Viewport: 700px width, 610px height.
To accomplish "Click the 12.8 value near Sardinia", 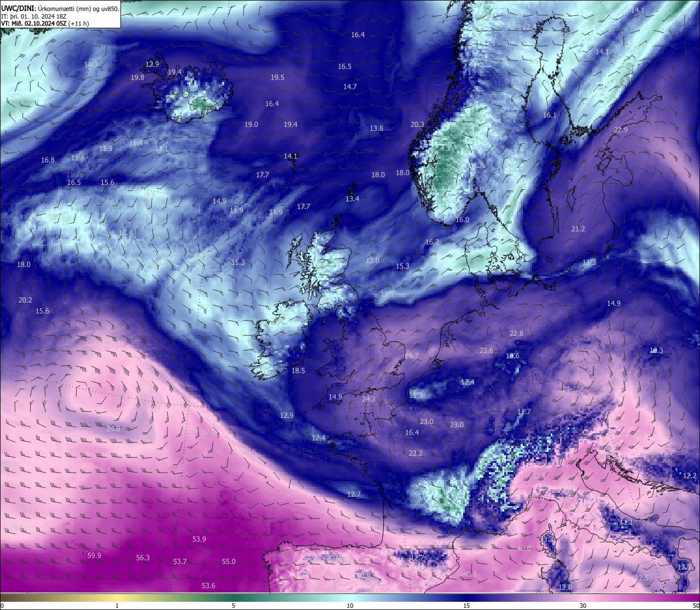I will pos(565,587).
